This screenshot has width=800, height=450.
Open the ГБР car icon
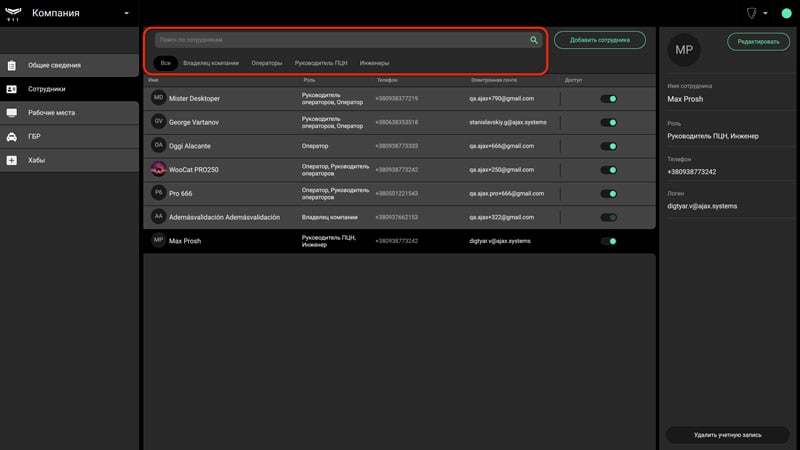click(x=12, y=137)
